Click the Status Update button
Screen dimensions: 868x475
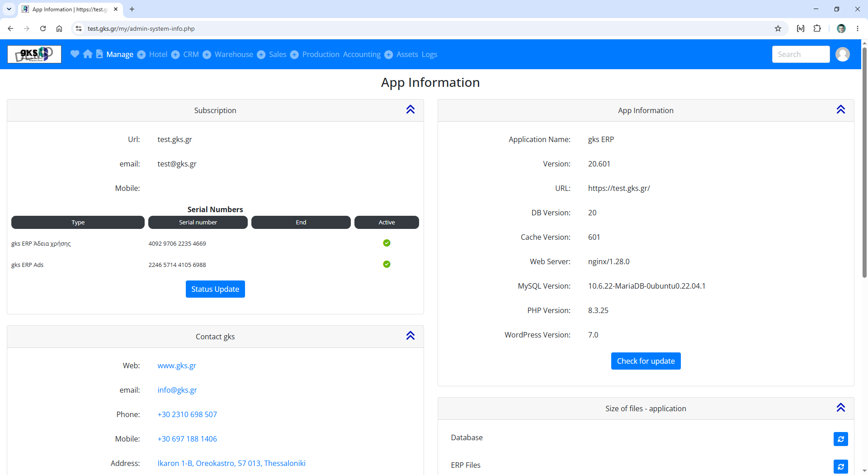pos(215,289)
